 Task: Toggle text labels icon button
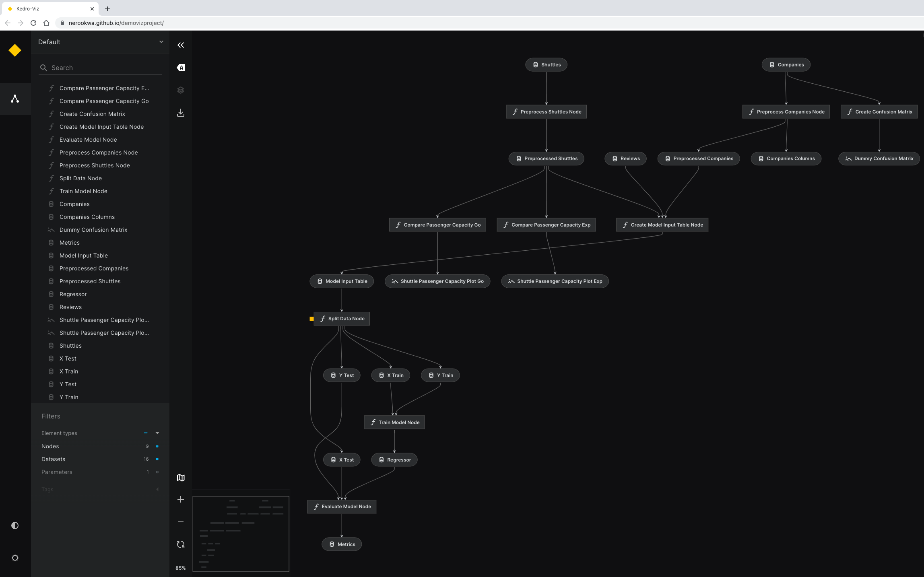tap(181, 68)
